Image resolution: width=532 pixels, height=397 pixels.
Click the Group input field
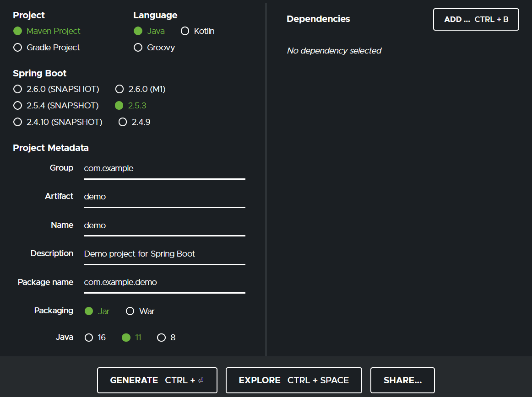164,168
